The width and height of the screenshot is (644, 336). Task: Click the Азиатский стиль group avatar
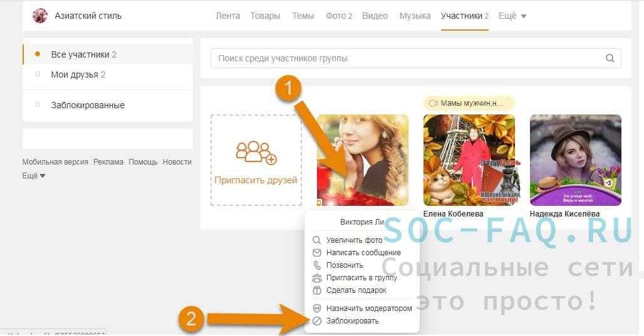[x=40, y=16]
